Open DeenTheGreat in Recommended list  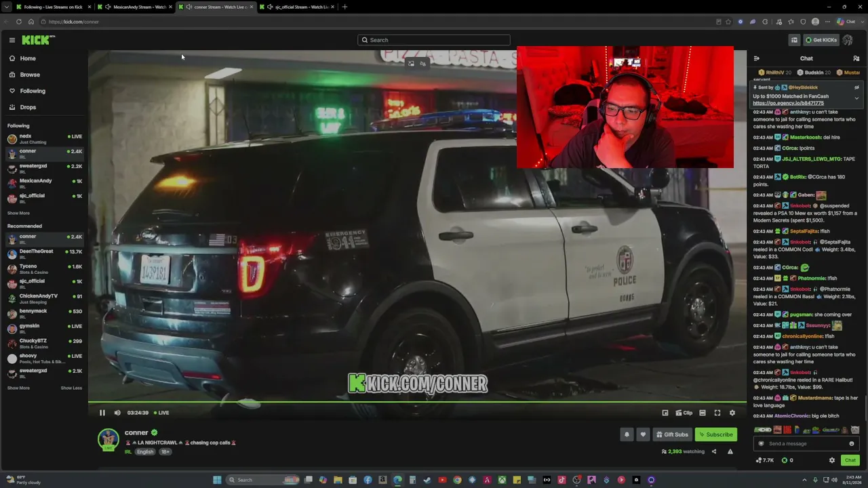point(44,254)
